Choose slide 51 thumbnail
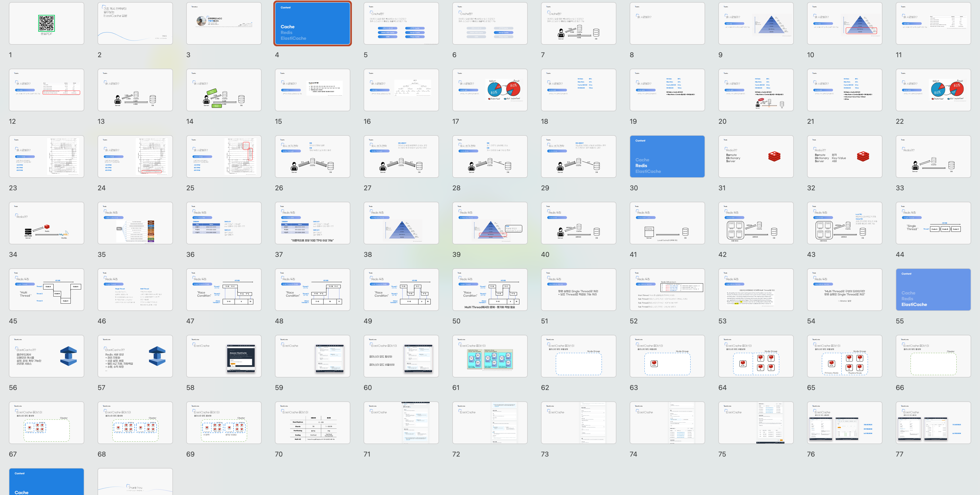 (578, 289)
